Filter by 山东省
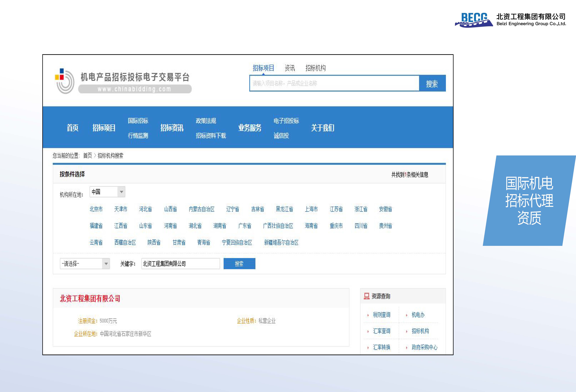The image size is (576, 392). (x=145, y=226)
